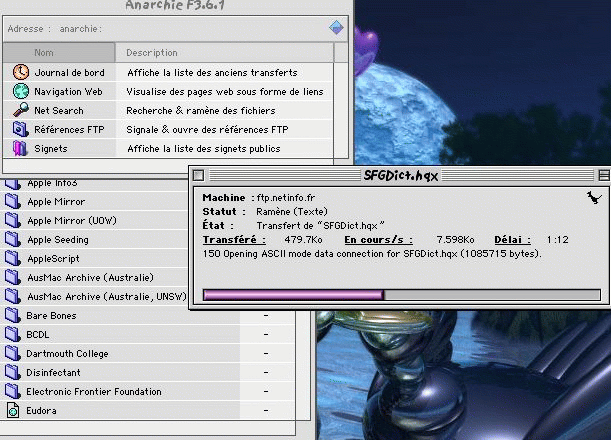Select the Eudora bookmark name
611x440 pixels.
41,411
